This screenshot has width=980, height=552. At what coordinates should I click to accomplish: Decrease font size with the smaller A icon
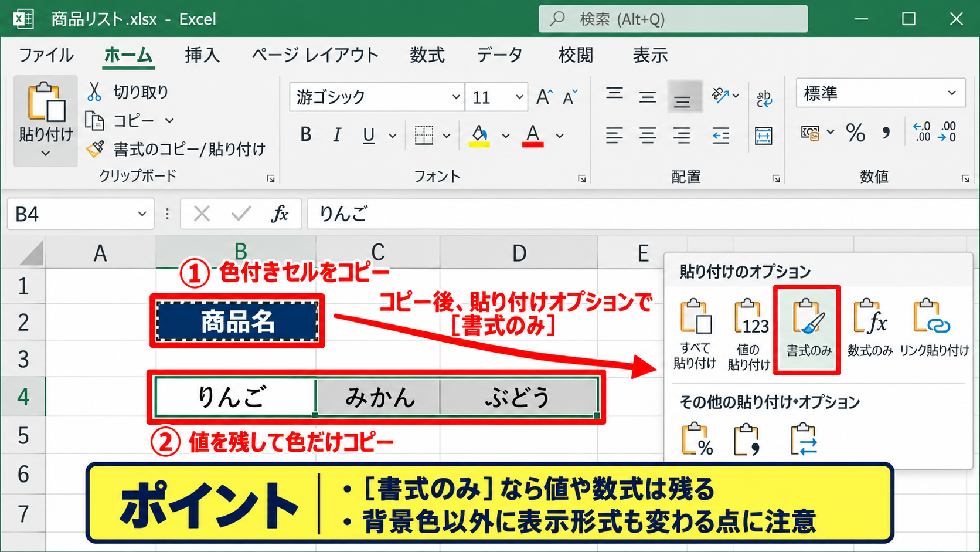(x=570, y=97)
